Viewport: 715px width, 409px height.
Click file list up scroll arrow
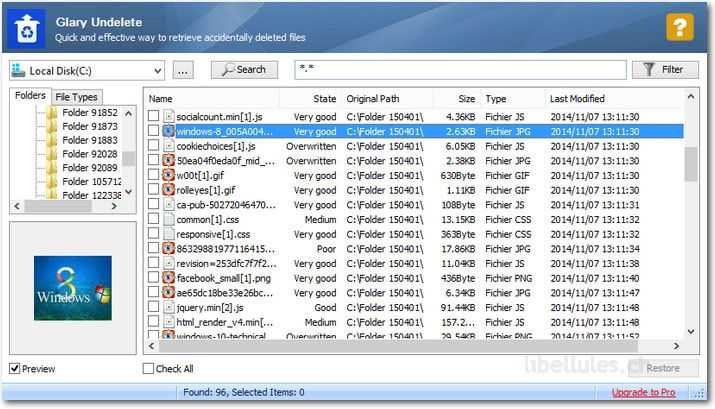(x=691, y=97)
